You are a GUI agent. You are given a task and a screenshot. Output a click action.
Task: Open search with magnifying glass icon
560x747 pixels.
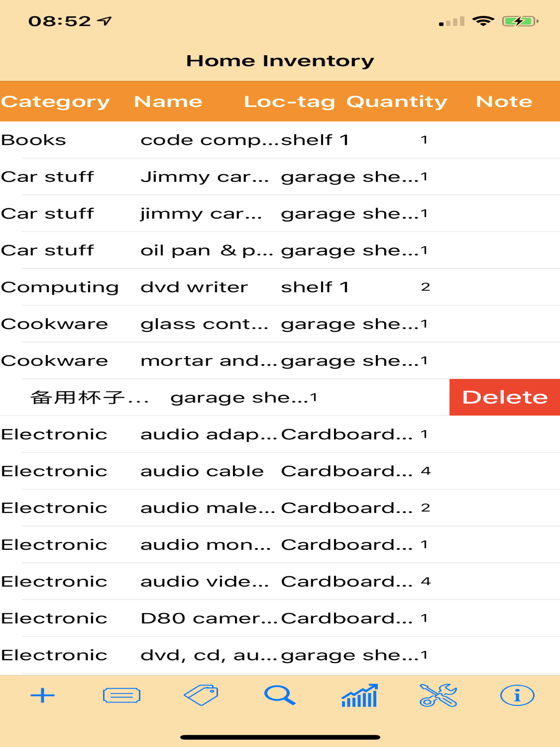click(x=280, y=695)
